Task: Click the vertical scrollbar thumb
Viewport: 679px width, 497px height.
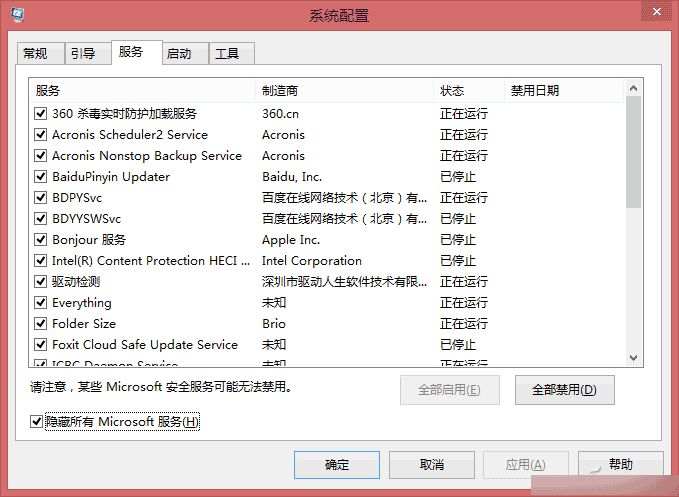Action: click(x=634, y=152)
